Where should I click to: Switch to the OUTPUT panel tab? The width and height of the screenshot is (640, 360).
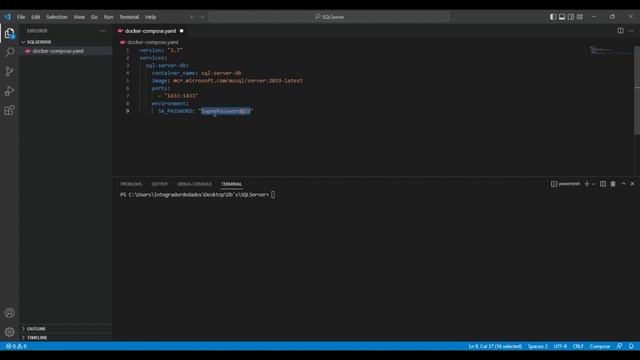(159, 184)
